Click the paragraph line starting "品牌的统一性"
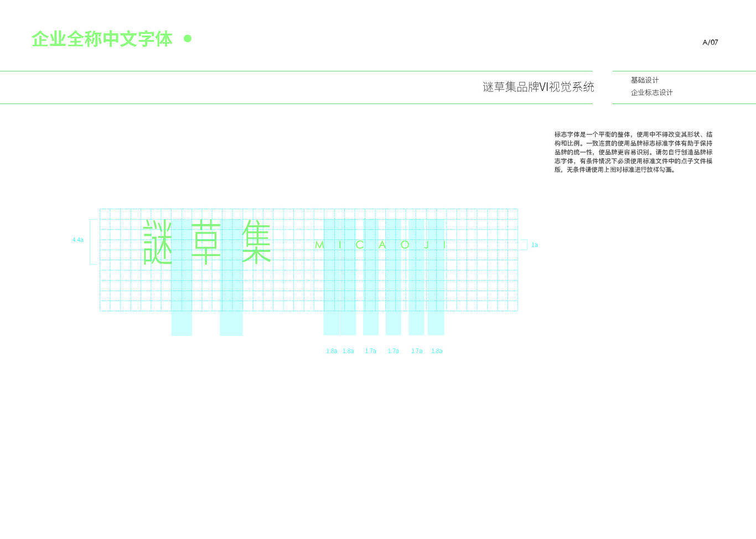 (x=633, y=152)
